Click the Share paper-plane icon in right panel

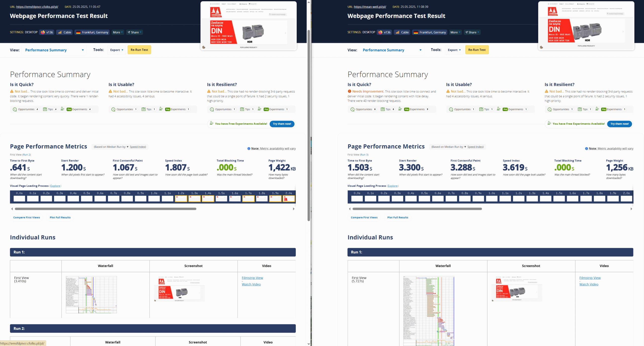466,32
